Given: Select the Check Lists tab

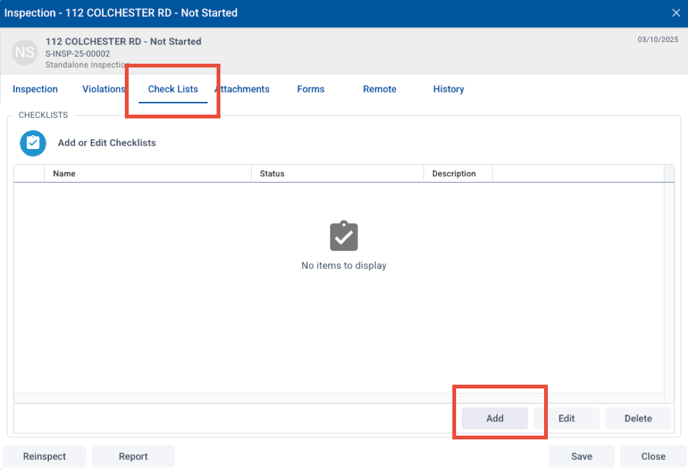Looking at the screenshot, I should 173,89.
